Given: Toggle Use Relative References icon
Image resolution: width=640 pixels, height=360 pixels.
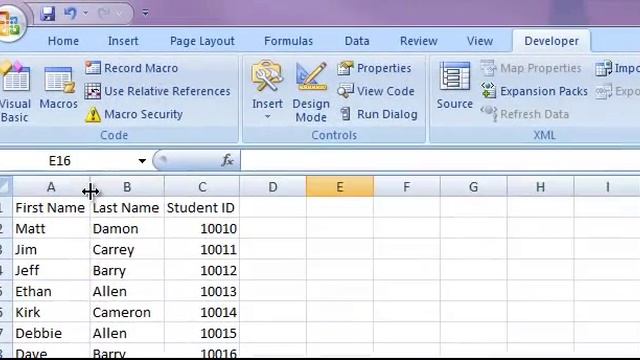Looking at the screenshot, I should tap(93, 91).
